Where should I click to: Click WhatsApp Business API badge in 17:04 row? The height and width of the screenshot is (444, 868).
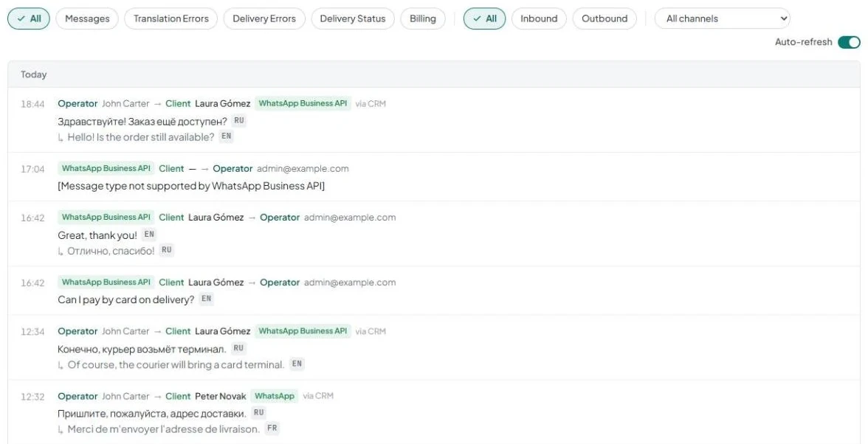106,168
